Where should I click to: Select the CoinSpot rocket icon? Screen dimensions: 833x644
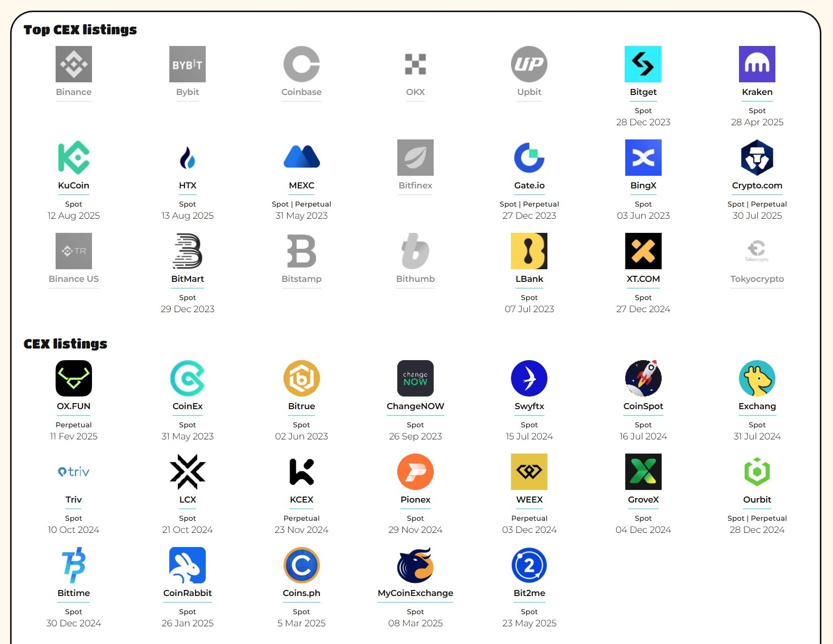643,378
